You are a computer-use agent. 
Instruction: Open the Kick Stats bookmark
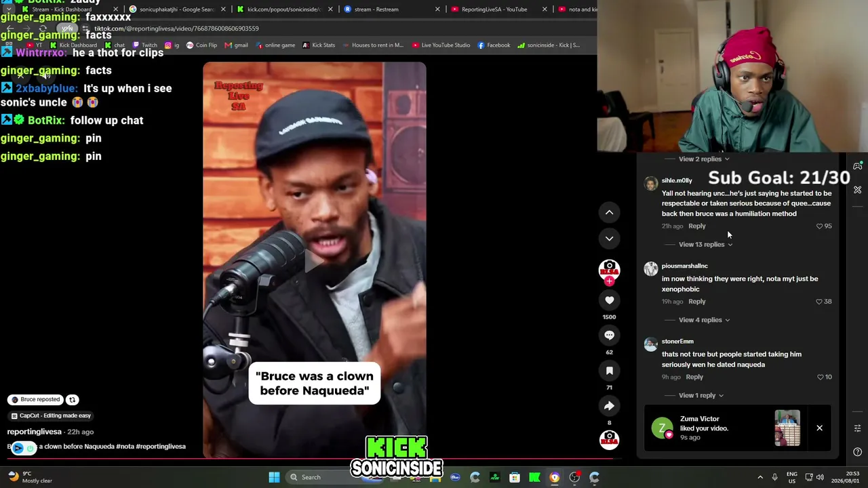point(319,45)
